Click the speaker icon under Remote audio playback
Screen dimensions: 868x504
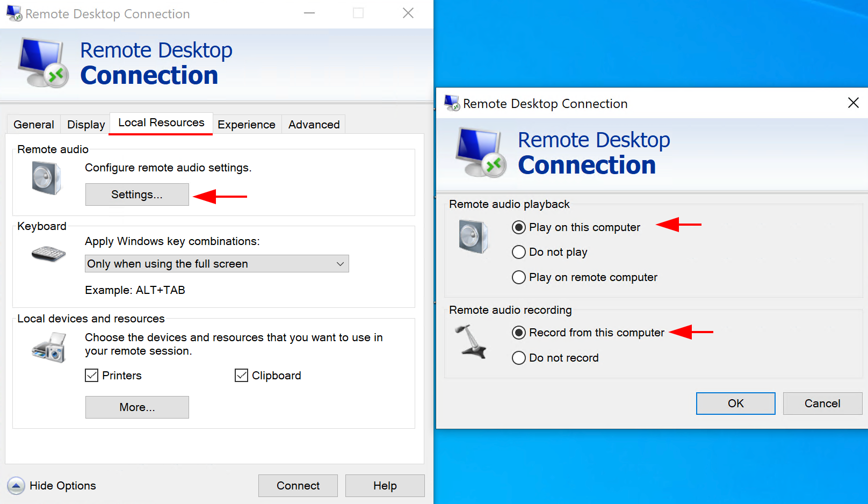click(473, 236)
